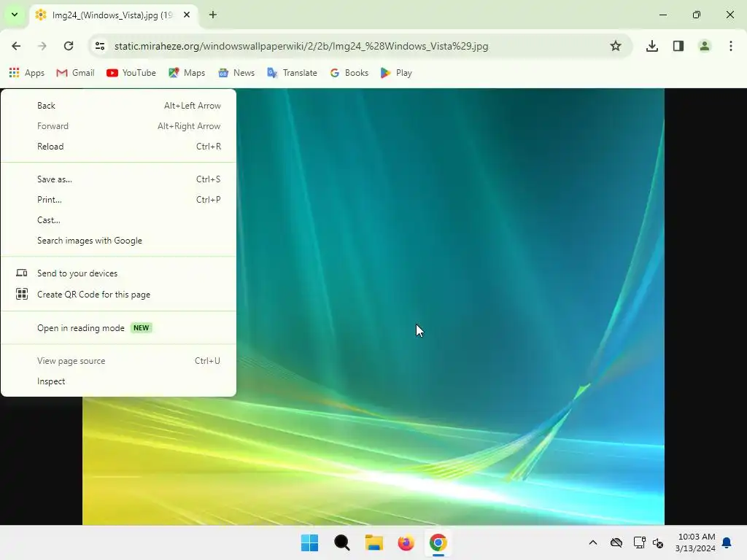The image size is (747, 560).
Task: Open News bookmark
Action: point(236,73)
